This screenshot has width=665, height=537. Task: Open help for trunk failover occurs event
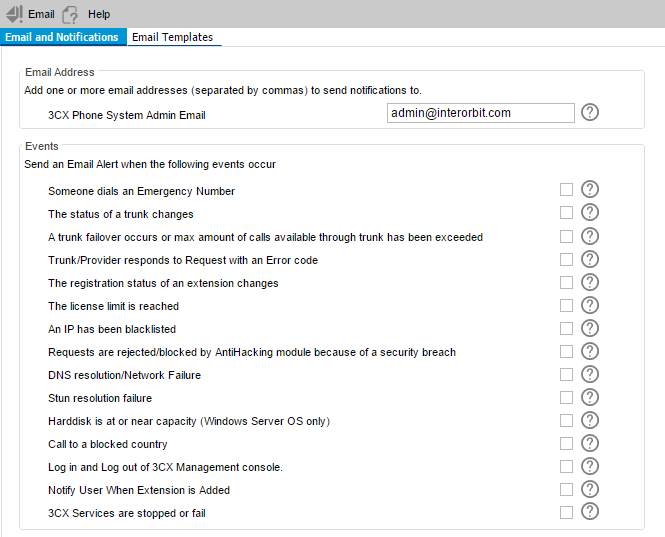[590, 236]
